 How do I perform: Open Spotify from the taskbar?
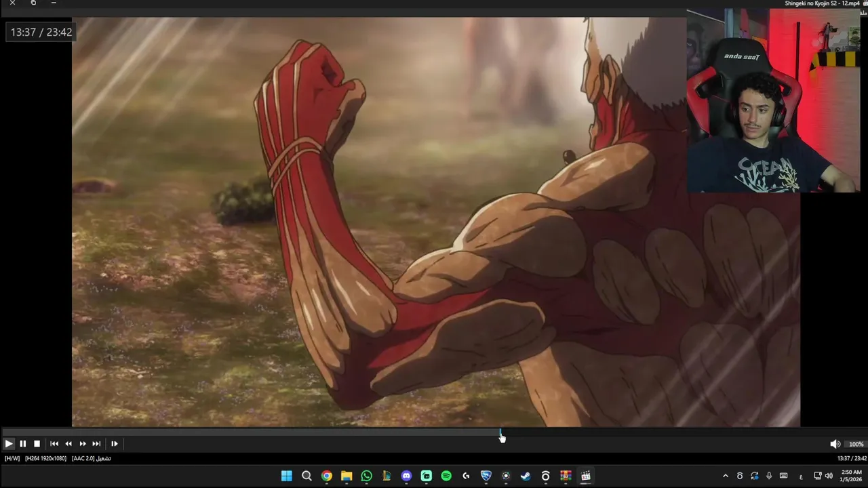tap(446, 476)
